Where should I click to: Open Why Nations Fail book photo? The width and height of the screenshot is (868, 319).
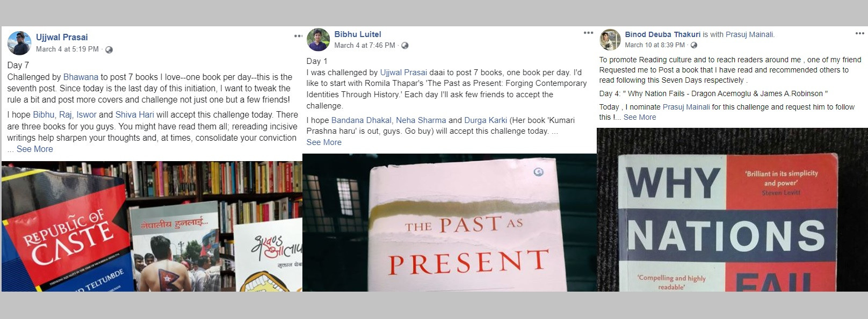[x=732, y=210]
